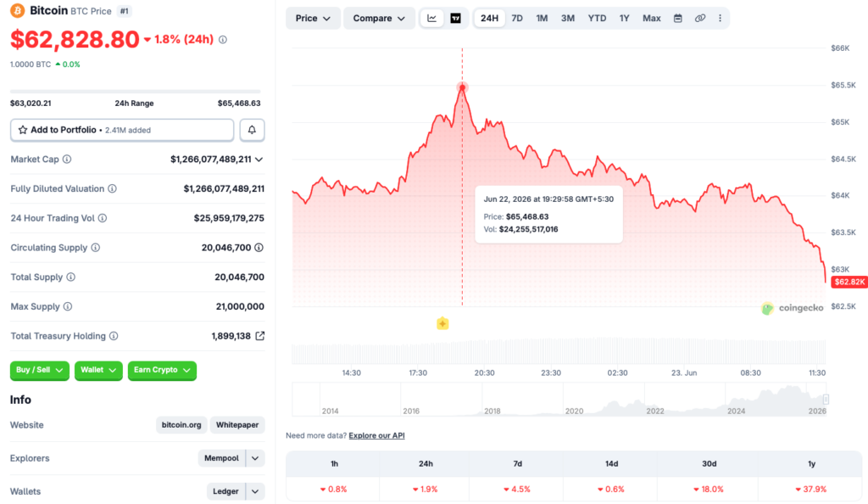
Task: Click the Bitcoin logo icon
Action: click(x=18, y=10)
